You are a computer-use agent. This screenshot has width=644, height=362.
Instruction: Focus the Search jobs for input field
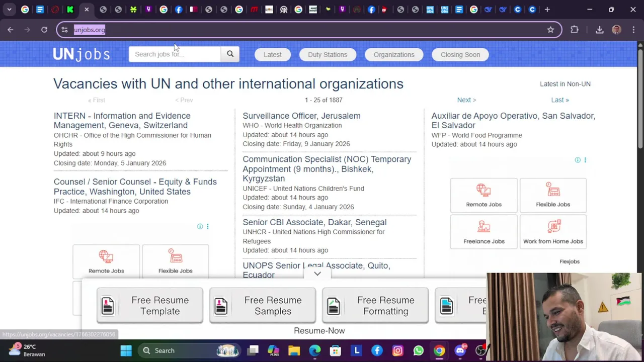pos(175,54)
